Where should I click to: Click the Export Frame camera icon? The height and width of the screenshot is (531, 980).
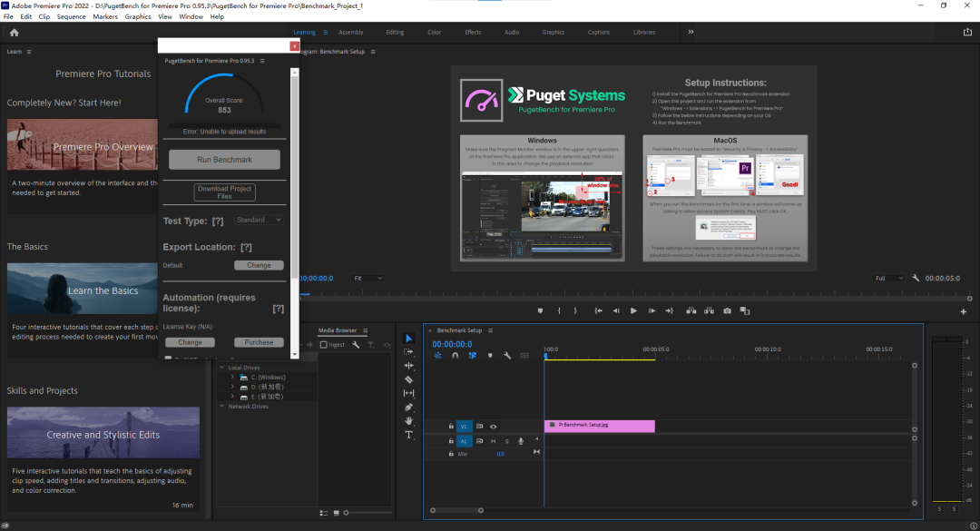coord(727,310)
